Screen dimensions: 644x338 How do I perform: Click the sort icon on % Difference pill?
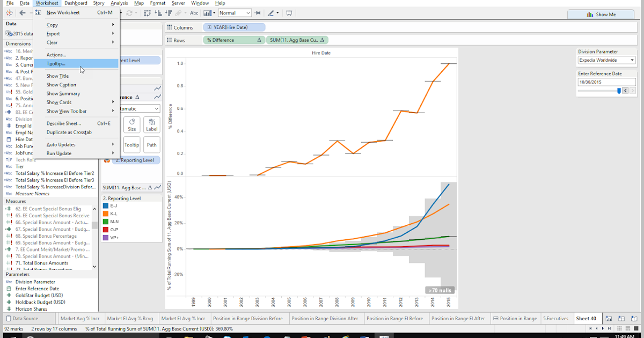[x=259, y=40]
